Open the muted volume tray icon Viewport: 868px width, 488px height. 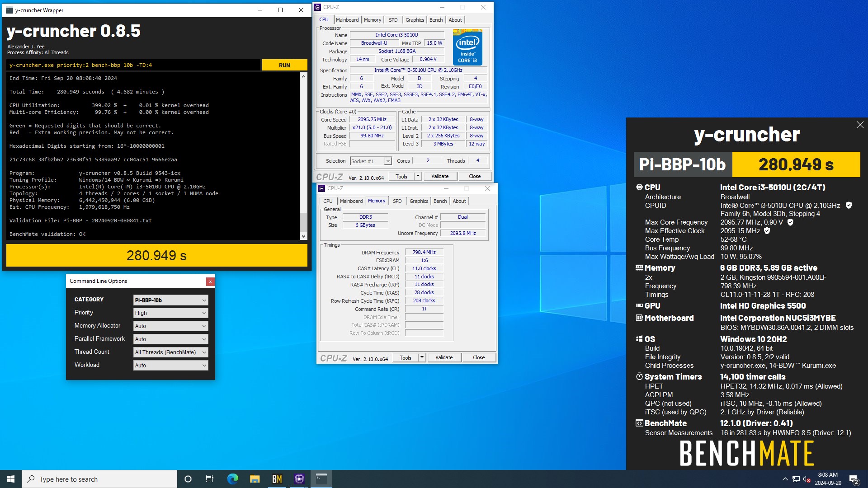[x=807, y=479]
